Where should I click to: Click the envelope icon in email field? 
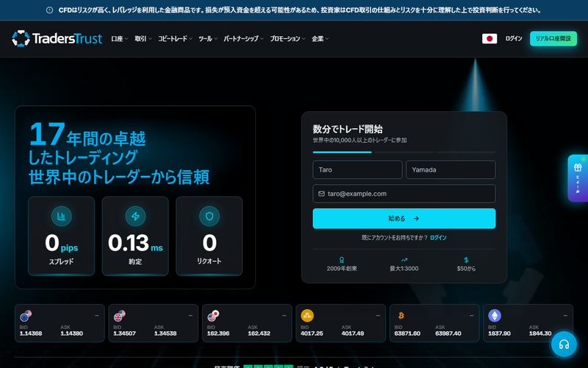[321, 194]
